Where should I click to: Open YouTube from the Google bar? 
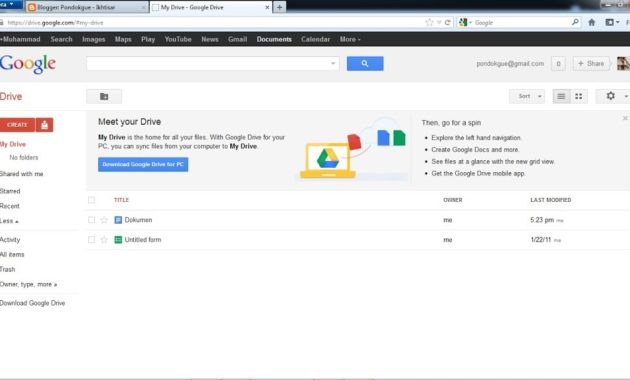click(x=178, y=39)
